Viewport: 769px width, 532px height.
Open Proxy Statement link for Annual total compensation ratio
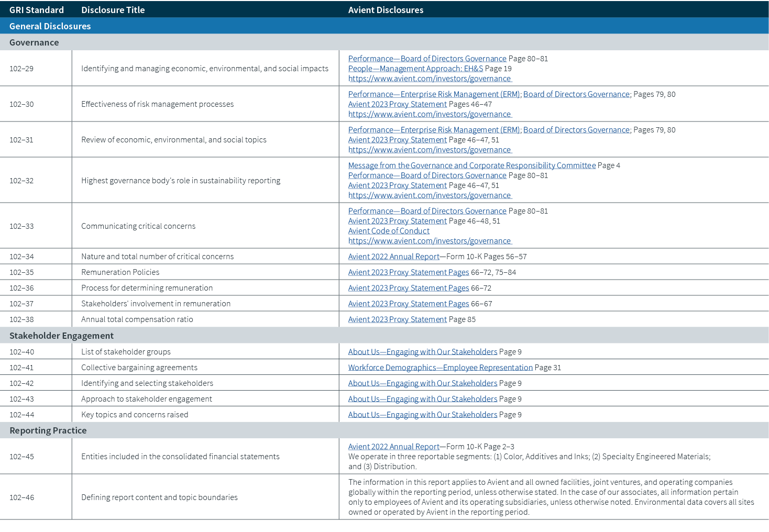[x=397, y=319]
